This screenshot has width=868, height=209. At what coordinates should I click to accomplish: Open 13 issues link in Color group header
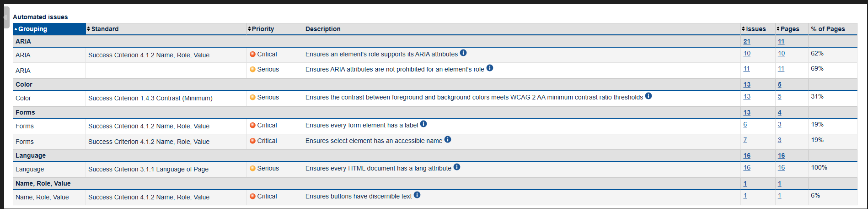click(747, 84)
